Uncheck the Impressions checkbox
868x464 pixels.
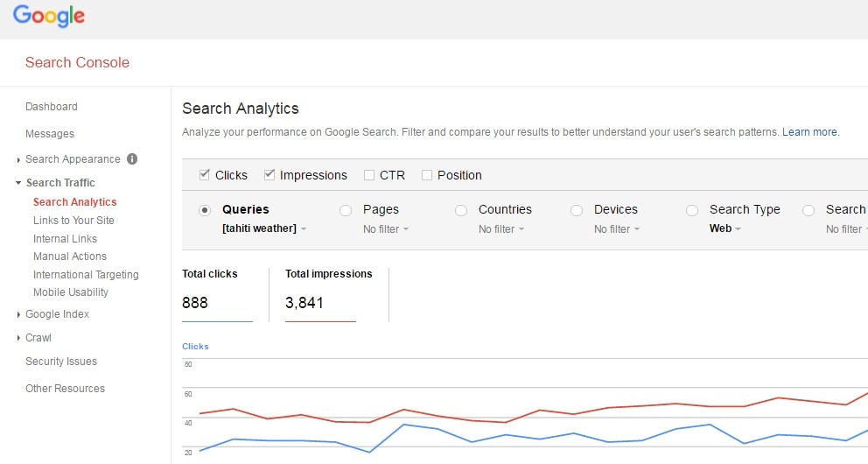pos(269,175)
